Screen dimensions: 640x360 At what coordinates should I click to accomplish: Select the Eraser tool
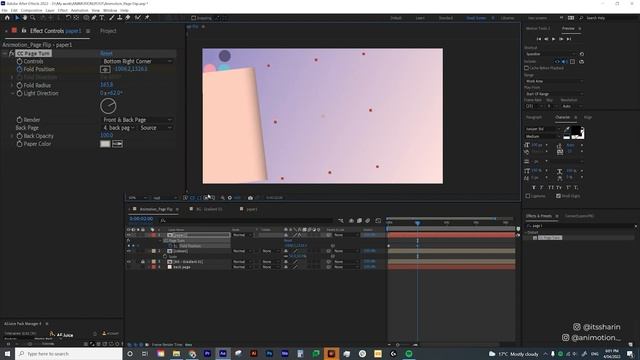pyautogui.click(x=128, y=18)
